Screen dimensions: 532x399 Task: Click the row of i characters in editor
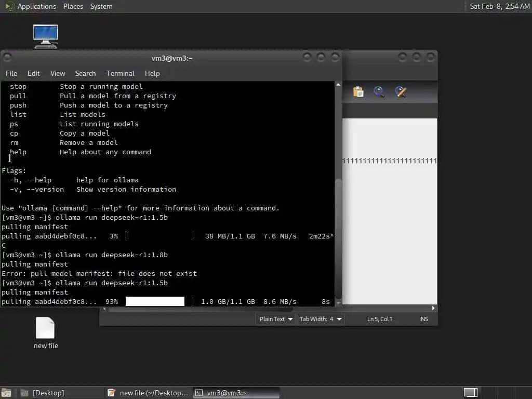coord(390,161)
